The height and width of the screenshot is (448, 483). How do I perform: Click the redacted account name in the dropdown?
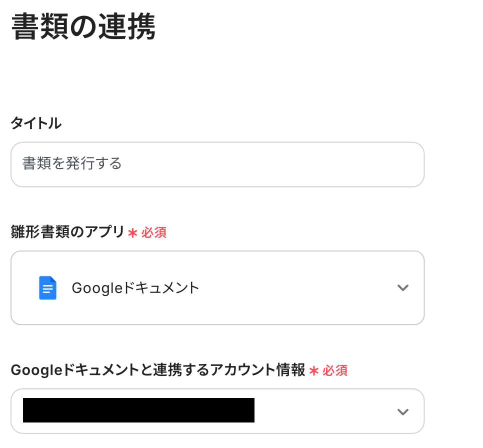coord(138,410)
